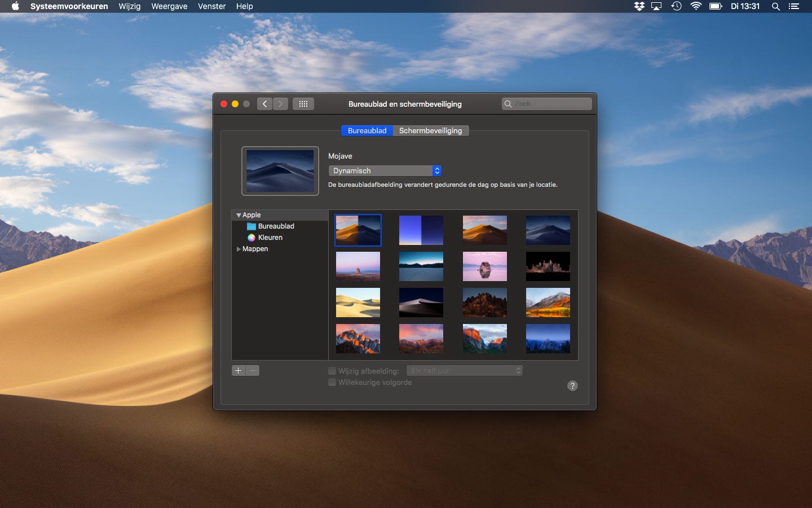Open Spotlight search in the menu bar

(776, 6)
